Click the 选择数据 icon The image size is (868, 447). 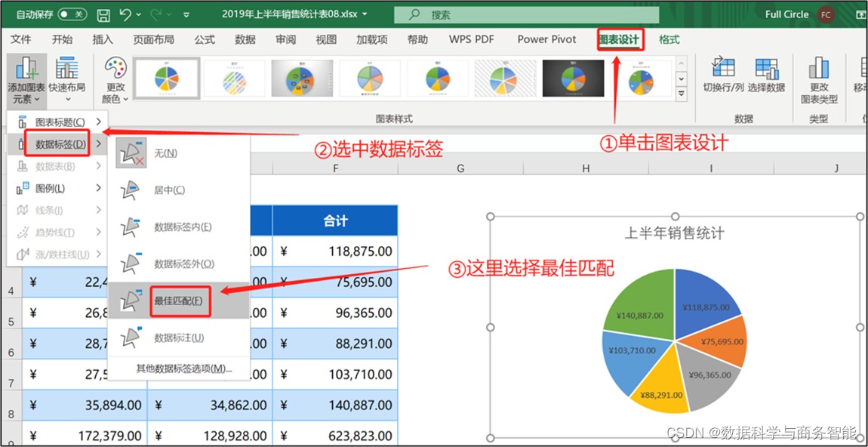coord(767,67)
